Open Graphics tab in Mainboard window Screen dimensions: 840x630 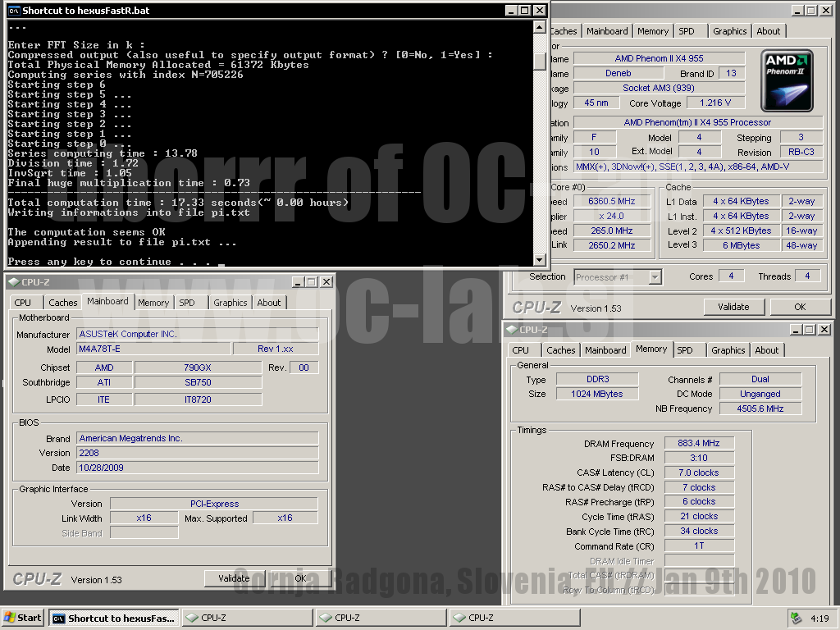[x=231, y=303]
